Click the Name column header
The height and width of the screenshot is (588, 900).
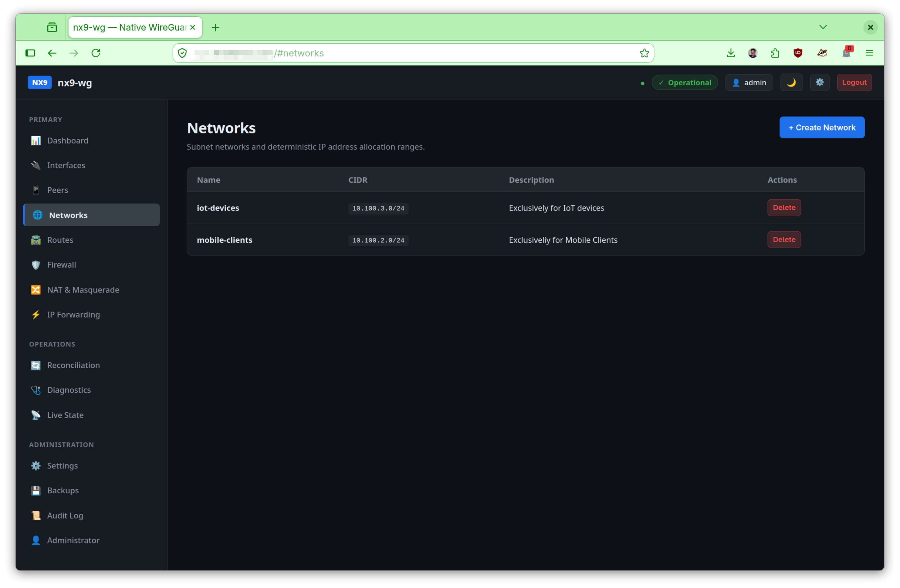(x=208, y=180)
